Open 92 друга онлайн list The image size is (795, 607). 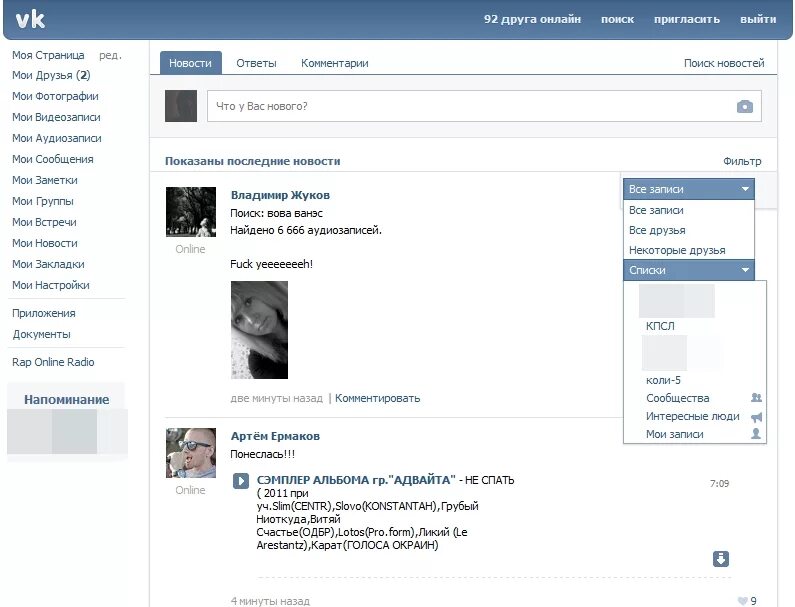532,19
